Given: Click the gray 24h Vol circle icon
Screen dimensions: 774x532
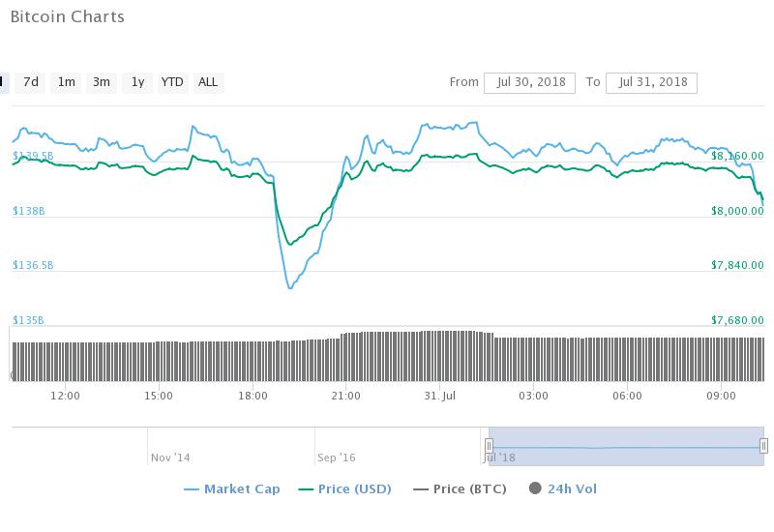Looking at the screenshot, I should click(x=535, y=488).
